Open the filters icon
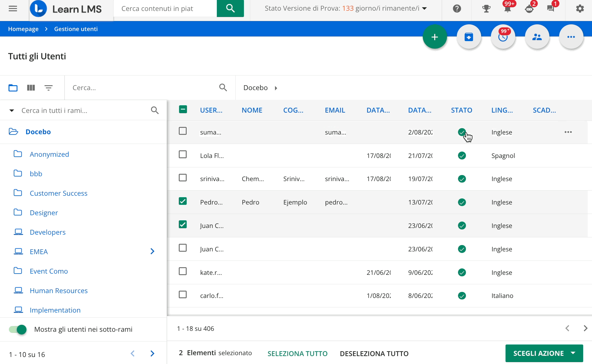 point(48,88)
